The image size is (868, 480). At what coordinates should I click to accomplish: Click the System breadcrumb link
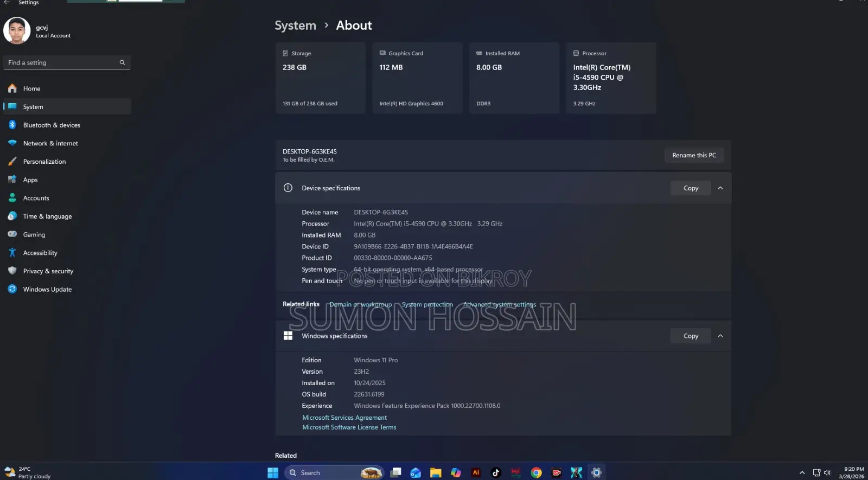295,25
